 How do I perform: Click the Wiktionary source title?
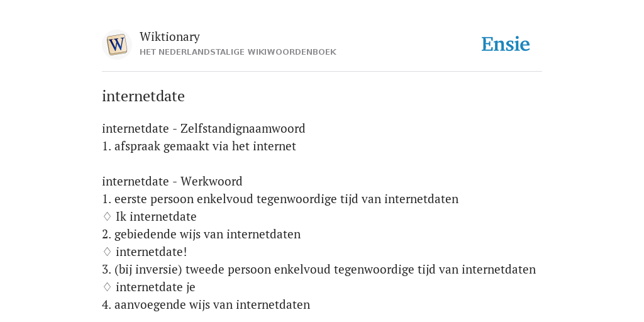point(170,37)
